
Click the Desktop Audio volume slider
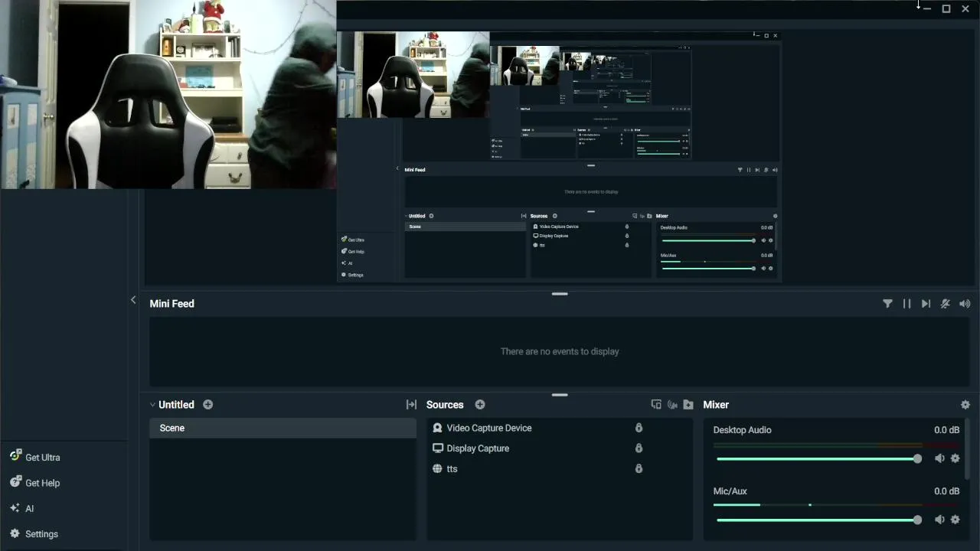click(818, 458)
